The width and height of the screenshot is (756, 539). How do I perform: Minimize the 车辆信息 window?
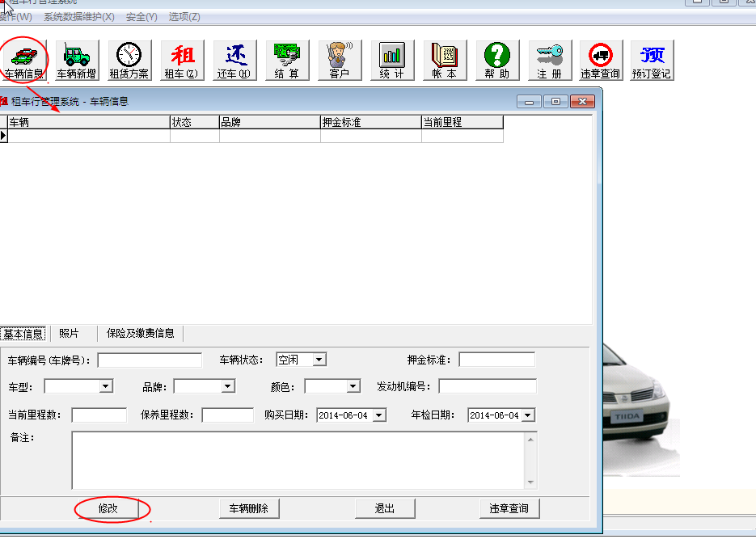pyautogui.click(x=529, y=102)
